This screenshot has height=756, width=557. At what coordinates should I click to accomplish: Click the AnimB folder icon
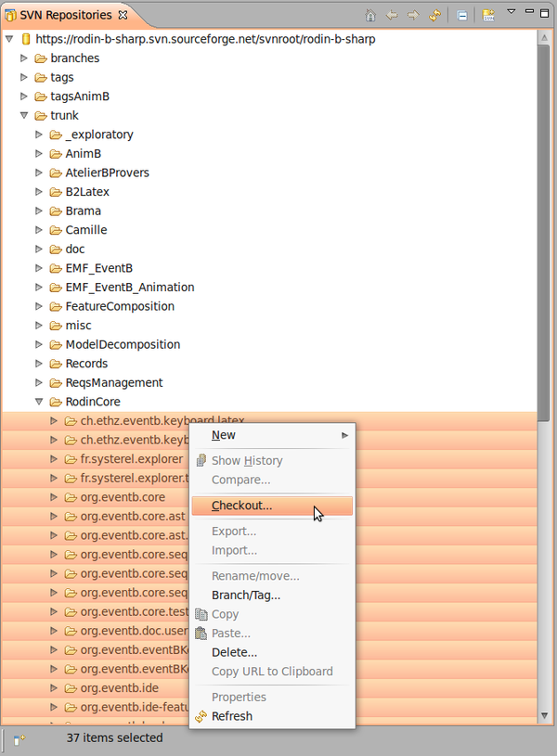[x=56, y=154]
